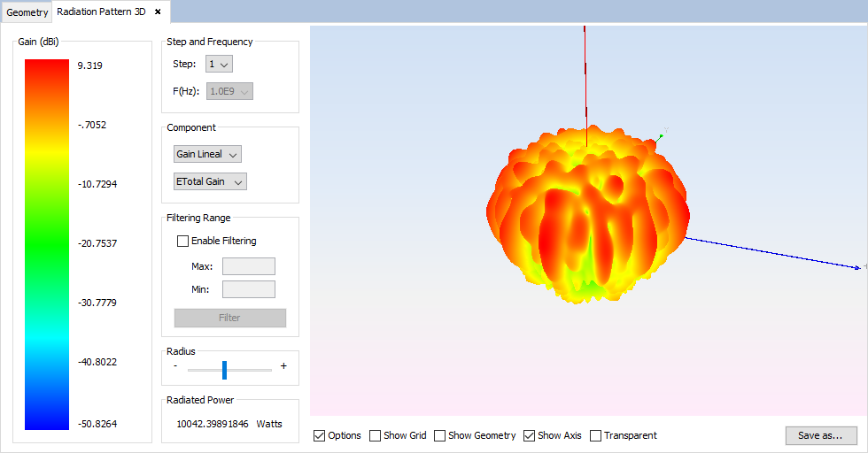This screenshot has height=453, width=868.
Task: Focus the Min filter input field
Action: (x=249, y=289)
